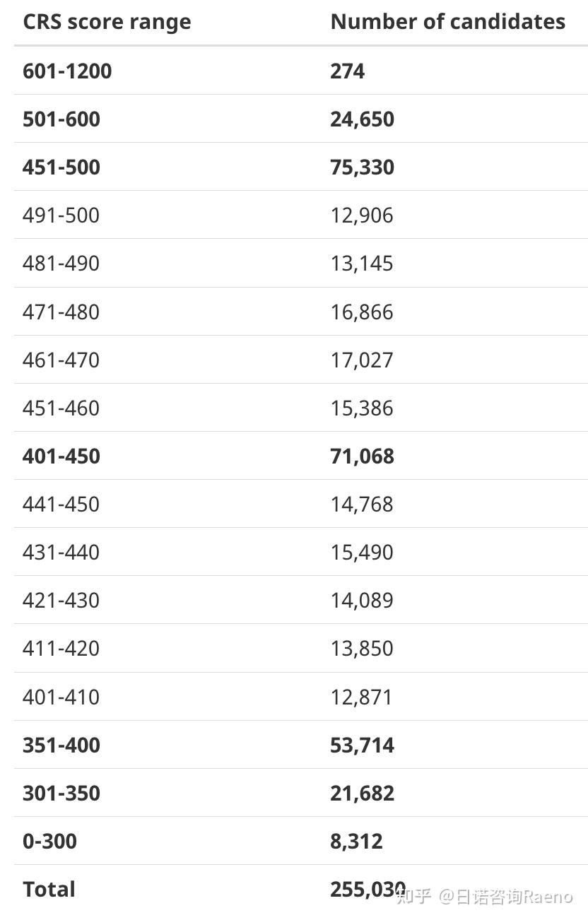Click the 75,330 candidates total cell
Viewport: 588px width, 920px height.
click(x=362, y=167)
